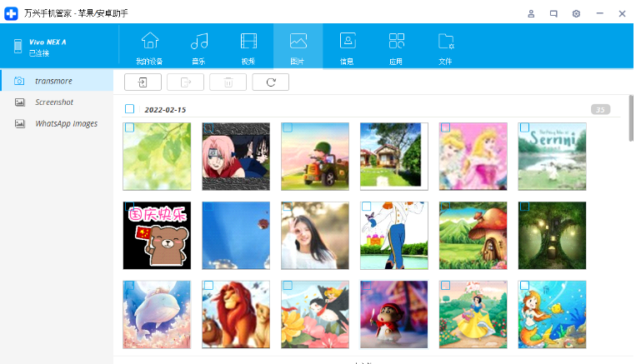Screen dimensions: 636x364
Task: Click the delete trash toolbar button
Action: [228, 82]
